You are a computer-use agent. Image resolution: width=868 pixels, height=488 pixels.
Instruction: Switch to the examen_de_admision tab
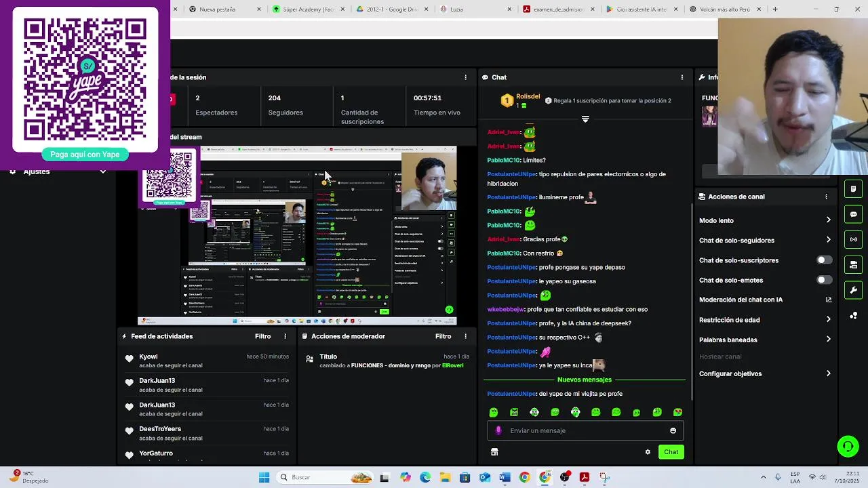click(x=560, y=9)
